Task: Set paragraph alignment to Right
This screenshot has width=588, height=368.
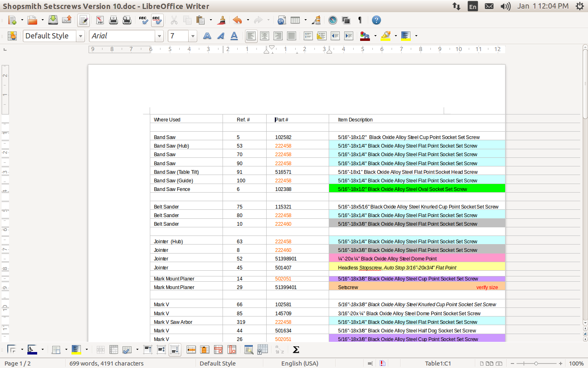Action: coord(278,36)
